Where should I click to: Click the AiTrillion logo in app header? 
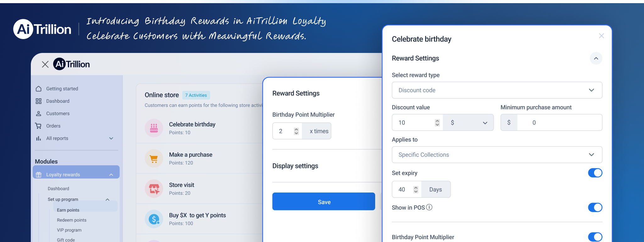(x=72, y=64)
